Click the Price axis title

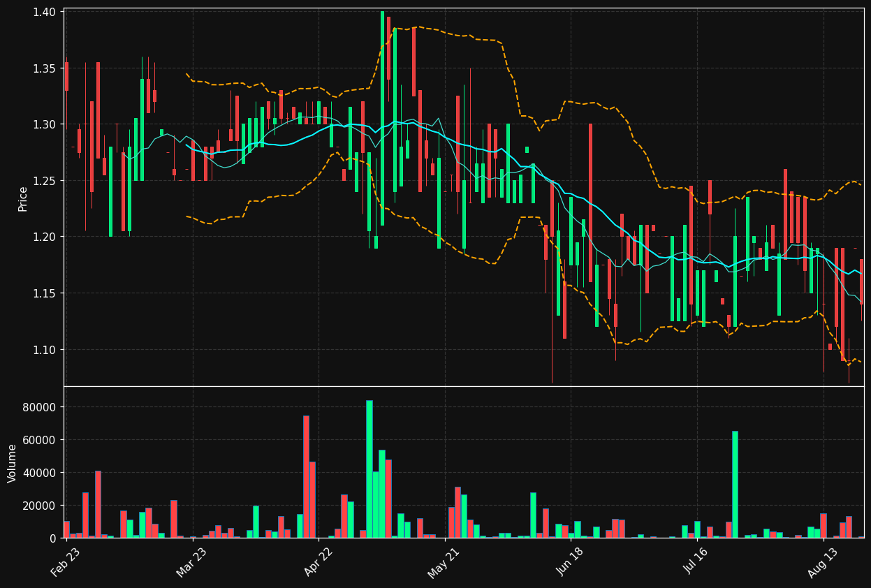coord(23,198)
